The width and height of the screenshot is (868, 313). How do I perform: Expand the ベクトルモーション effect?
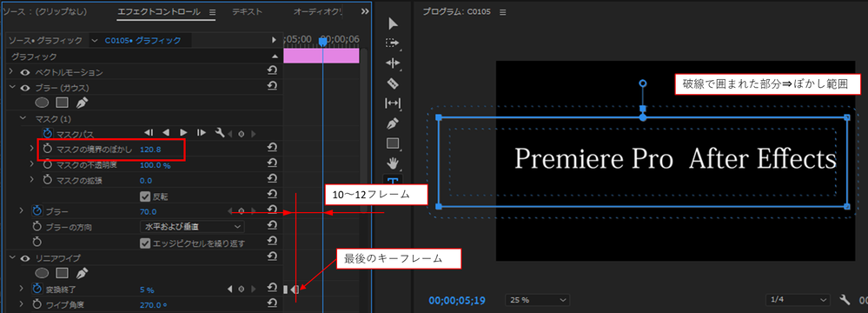click(11, 72)
